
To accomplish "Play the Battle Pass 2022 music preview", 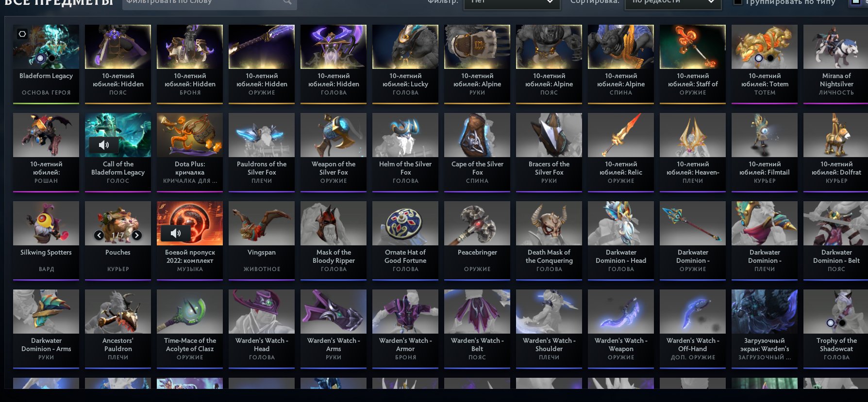I will tap(176, 233).
